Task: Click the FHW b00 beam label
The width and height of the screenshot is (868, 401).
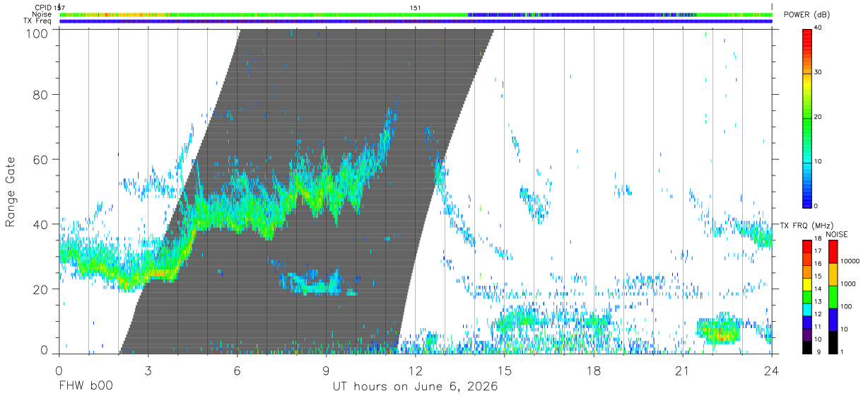Action: 86,387
